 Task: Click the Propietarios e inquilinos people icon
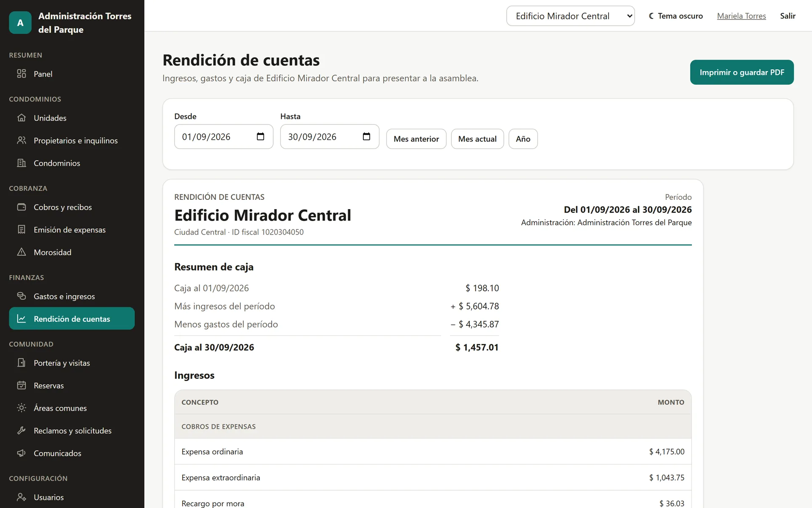pyautogui.click(x=22, y=140)
